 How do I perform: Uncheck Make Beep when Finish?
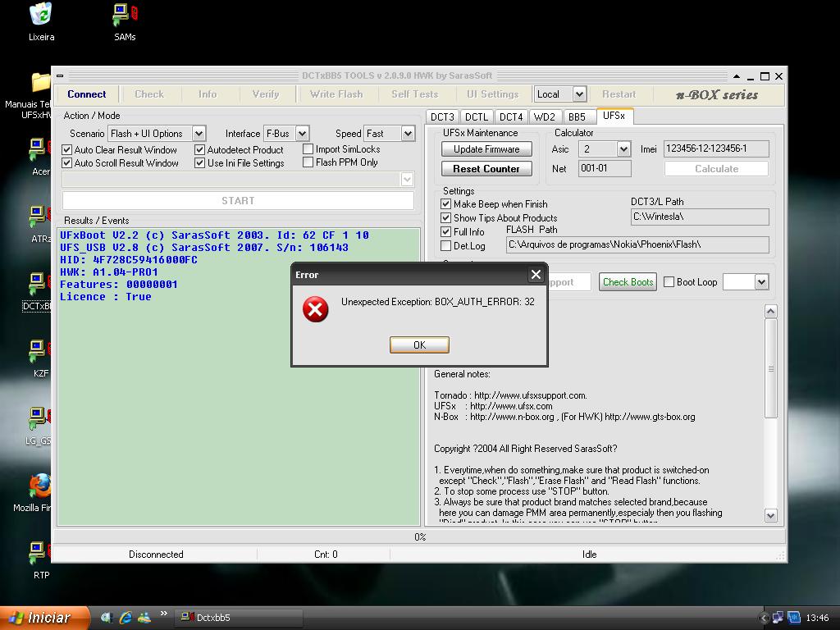445,204
